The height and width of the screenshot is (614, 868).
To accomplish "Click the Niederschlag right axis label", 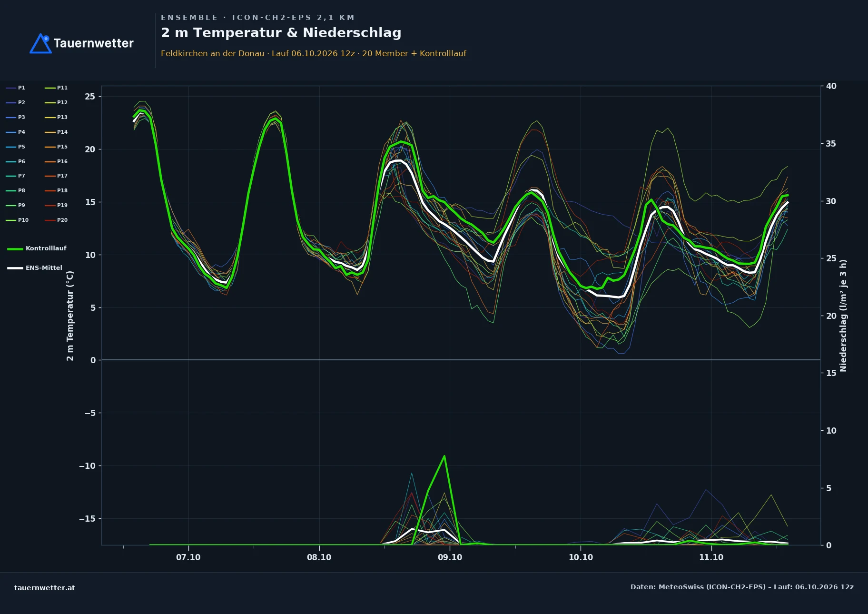I will tap(843, 316).
